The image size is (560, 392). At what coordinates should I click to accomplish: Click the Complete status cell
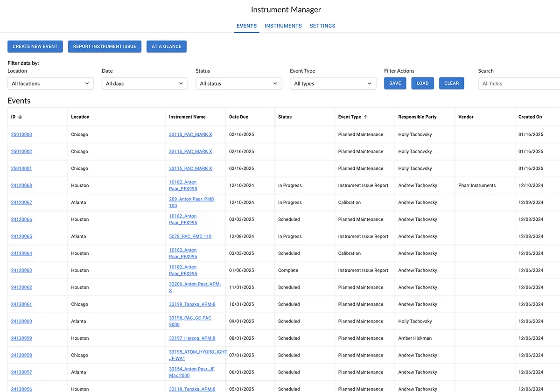(x=288, y=270)
